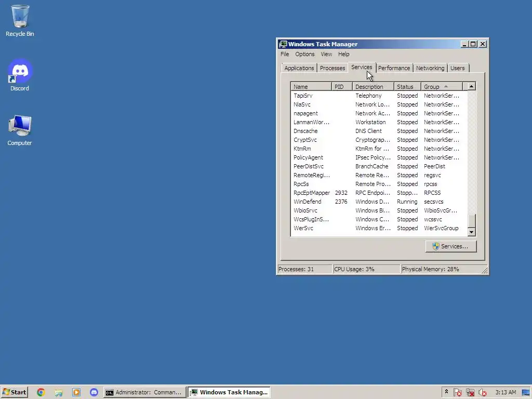This screenshot has height=399, width=532.
Task: Click the Task Manager title bar icon
Action: [x=283, y=44]
